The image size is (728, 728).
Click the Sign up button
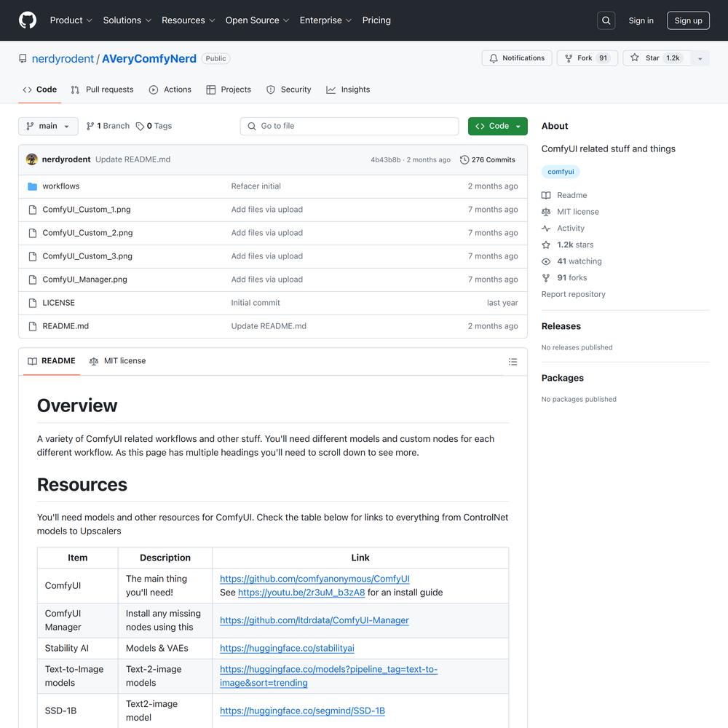click(688, 20)
